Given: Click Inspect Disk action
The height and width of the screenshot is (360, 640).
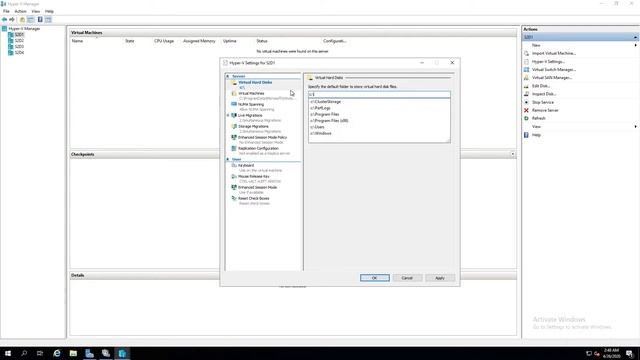Looking at the screenshot, I should pyautogui.click(x=544, y=94).
